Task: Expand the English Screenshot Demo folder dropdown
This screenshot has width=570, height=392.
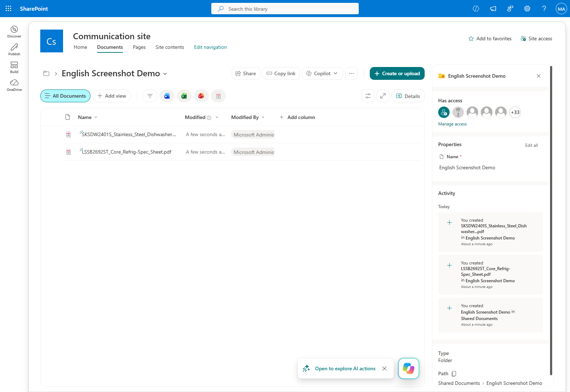Action: coord(165,74)
